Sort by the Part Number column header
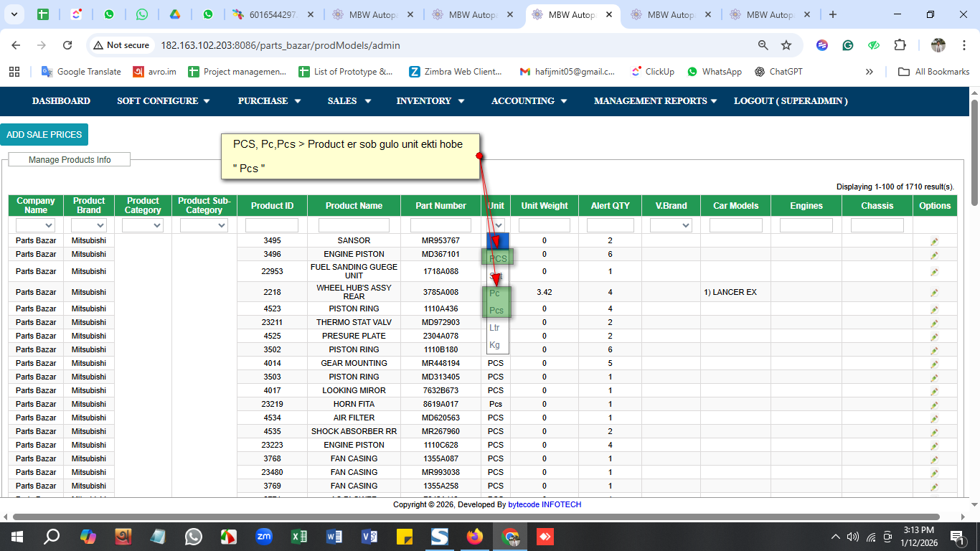The image size is (980, 551). tap(440, 206)
